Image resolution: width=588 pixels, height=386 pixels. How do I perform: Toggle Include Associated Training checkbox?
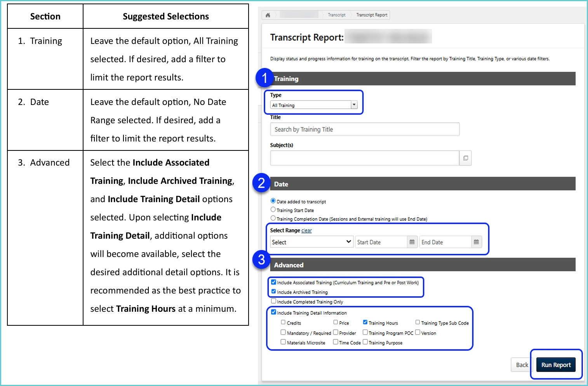pyautogui.click(x=273, y=282)
